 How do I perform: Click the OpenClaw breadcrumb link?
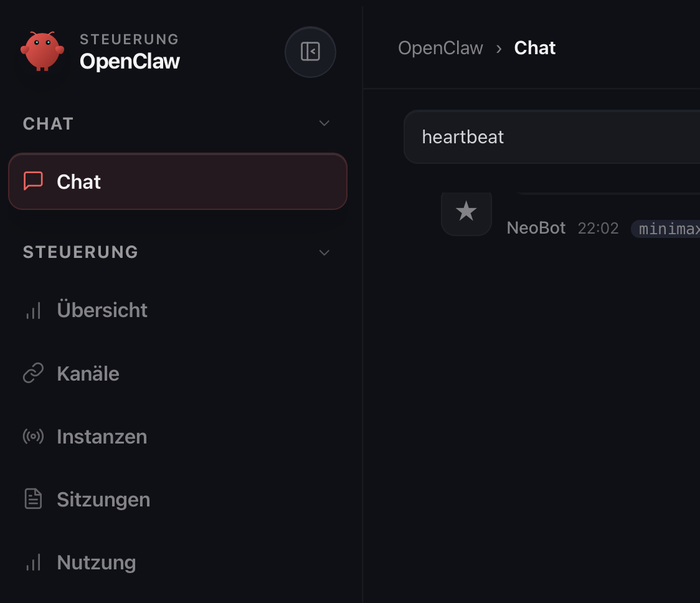click(440, 48)
